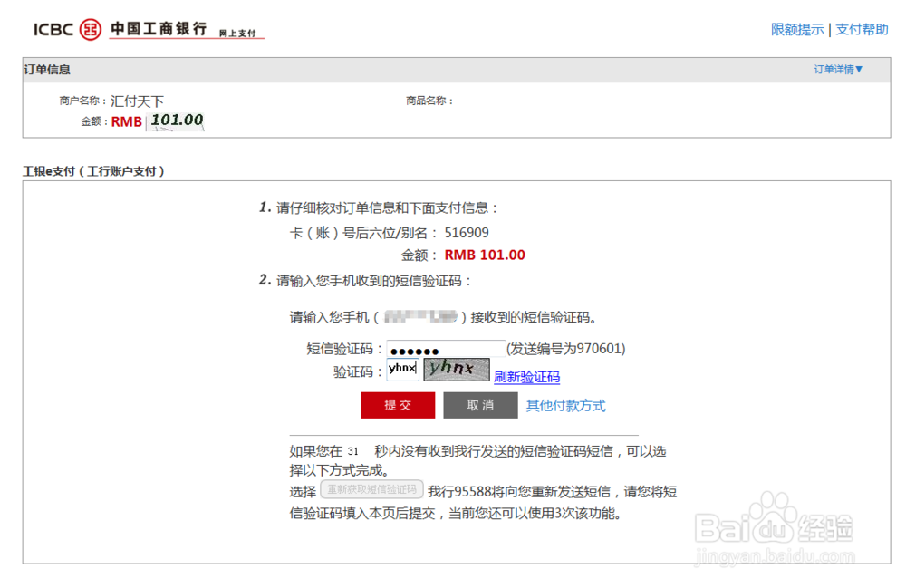Open the 限额提示 link

797,30
